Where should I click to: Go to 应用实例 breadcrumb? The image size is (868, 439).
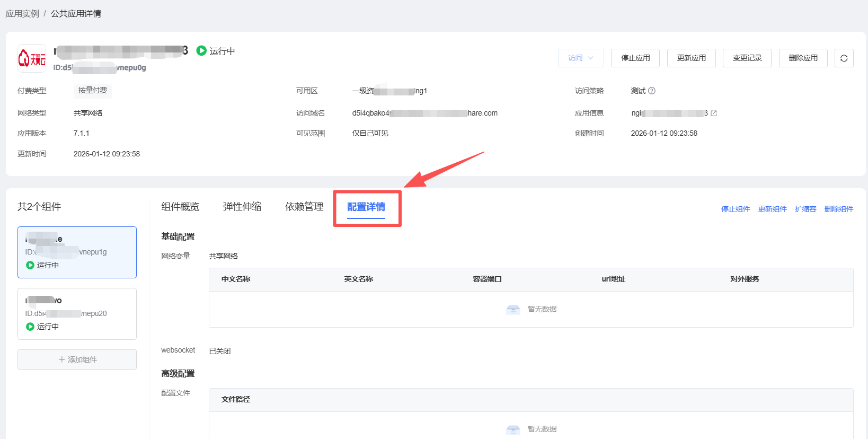click(22, 14)
